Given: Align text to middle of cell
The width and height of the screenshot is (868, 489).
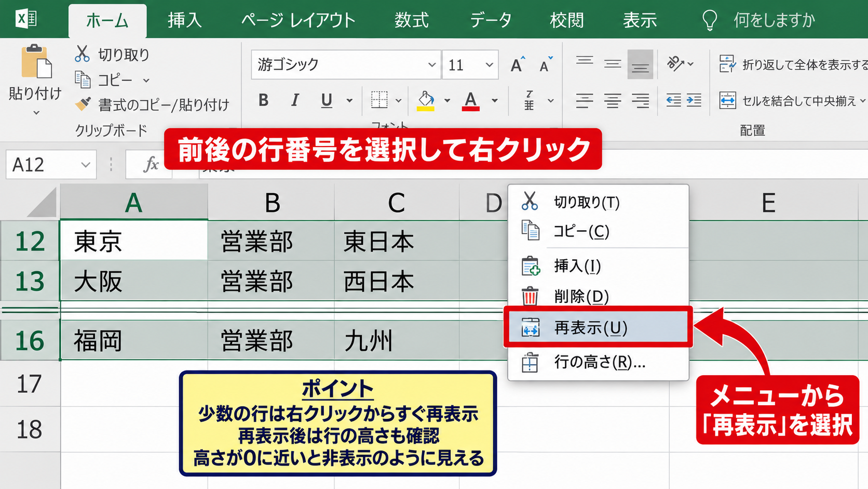Looking at the screenshot, I should click(x=613, y=64).
